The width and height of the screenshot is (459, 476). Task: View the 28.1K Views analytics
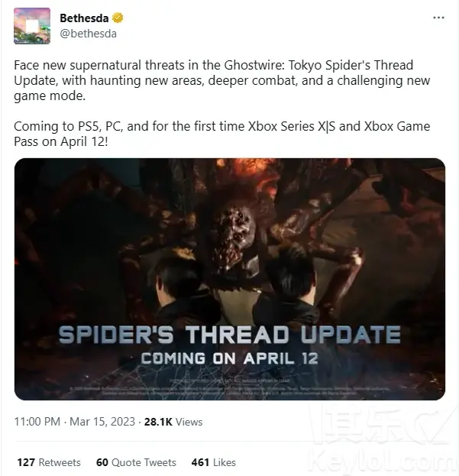pyautogui.click(x=173, y=422)
